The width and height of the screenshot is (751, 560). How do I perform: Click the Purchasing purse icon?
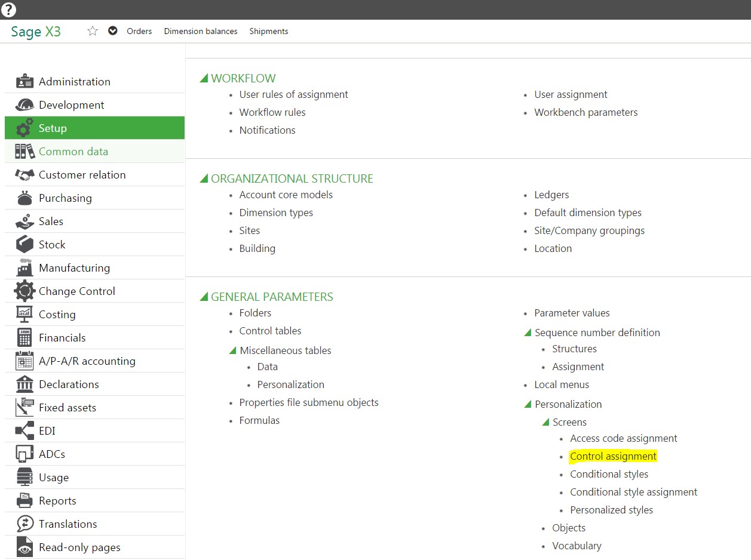click(24, 198)
